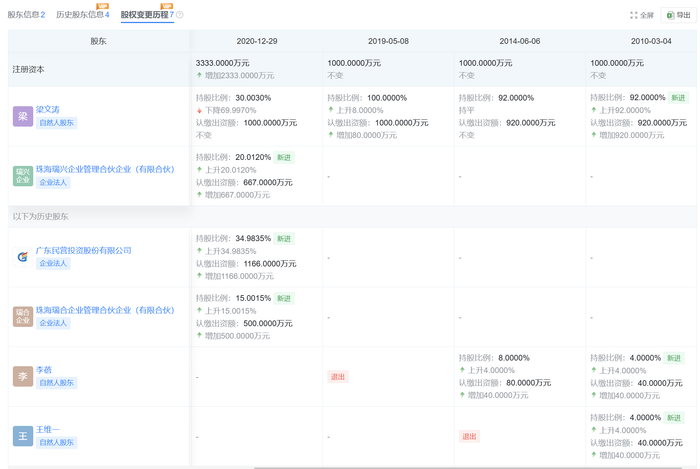
Task: Click 瑞合企业 brown avatar icon
Action: [23, 316]
